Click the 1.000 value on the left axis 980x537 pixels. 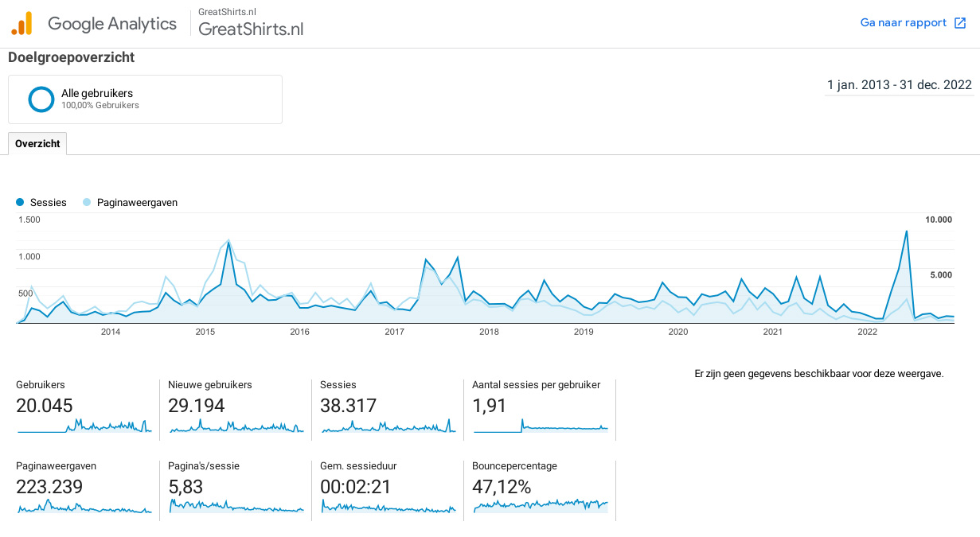point(29,256)
